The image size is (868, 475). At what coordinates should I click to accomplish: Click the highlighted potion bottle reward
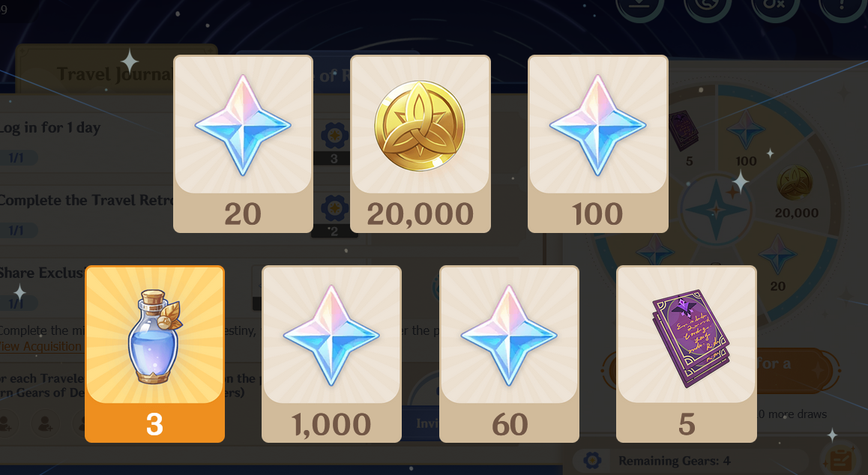pos(154,354)
